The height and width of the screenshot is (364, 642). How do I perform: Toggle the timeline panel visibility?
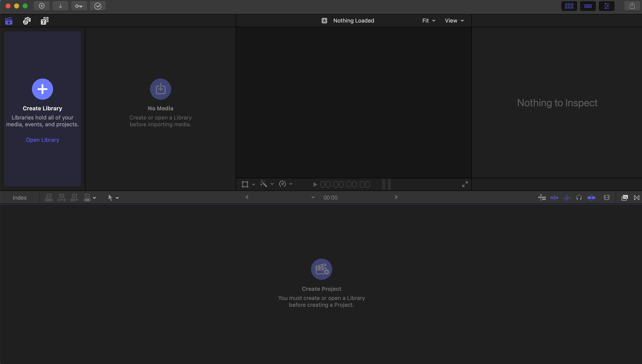pyautogui.click(x=588, y=6)
